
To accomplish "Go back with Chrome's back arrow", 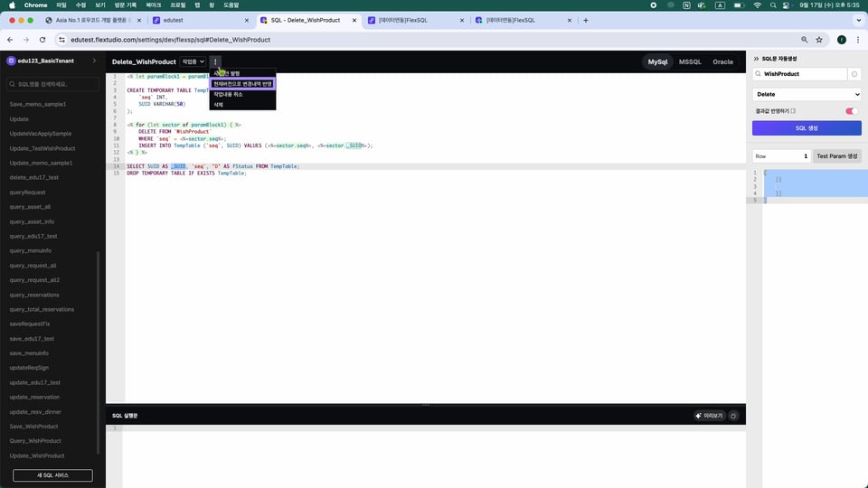I will 10,40.
